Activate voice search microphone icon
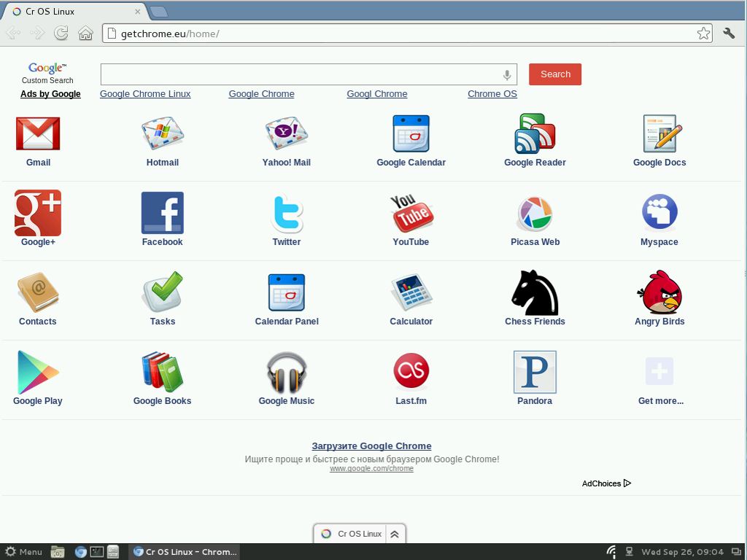The image size is (747, 560). (x=507, y=74)
